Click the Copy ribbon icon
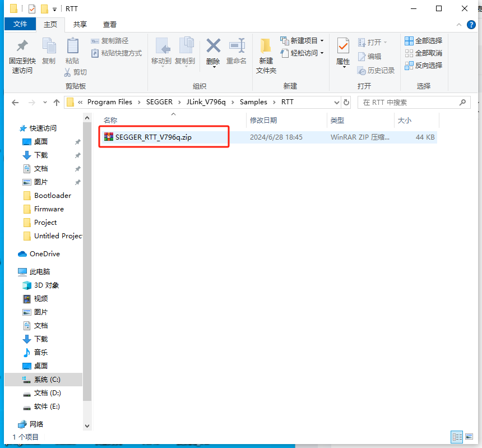The image size is (482, 448). point(49,51)
